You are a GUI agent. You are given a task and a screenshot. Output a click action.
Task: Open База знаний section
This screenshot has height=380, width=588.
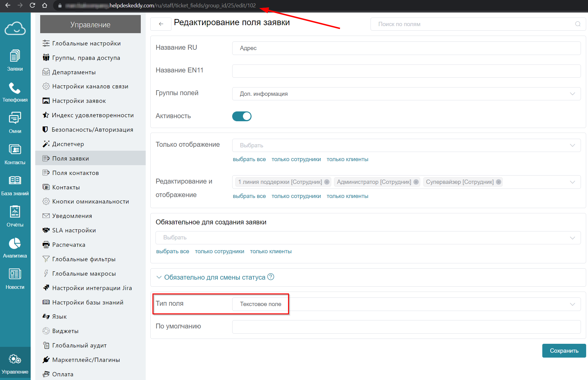[15, 185]
